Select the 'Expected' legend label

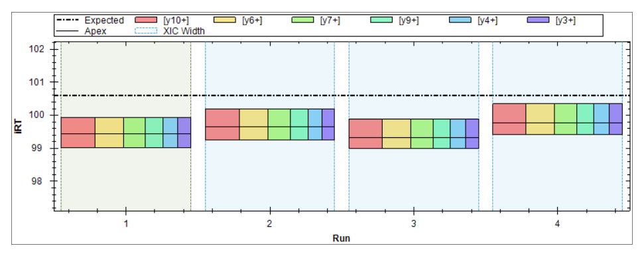point(104,20)
